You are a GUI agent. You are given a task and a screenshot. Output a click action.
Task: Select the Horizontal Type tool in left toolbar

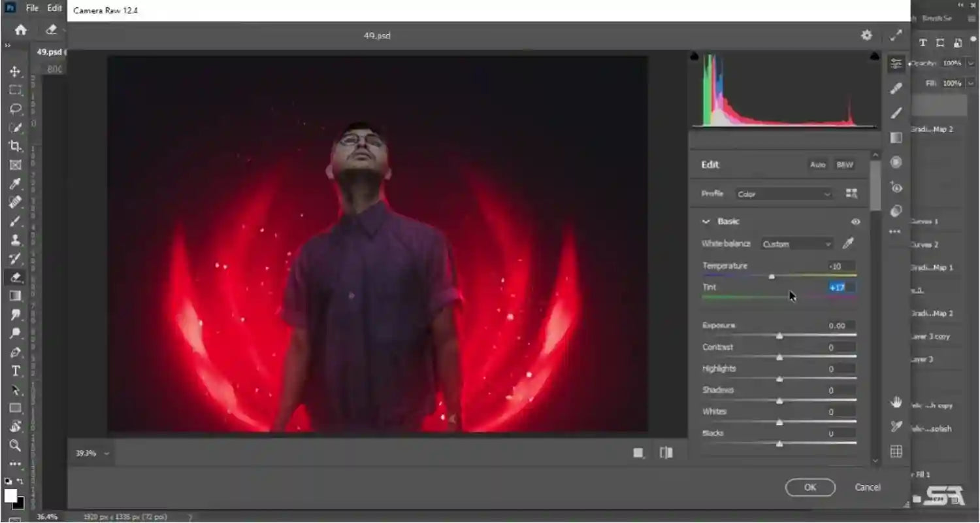pos(15,371)
